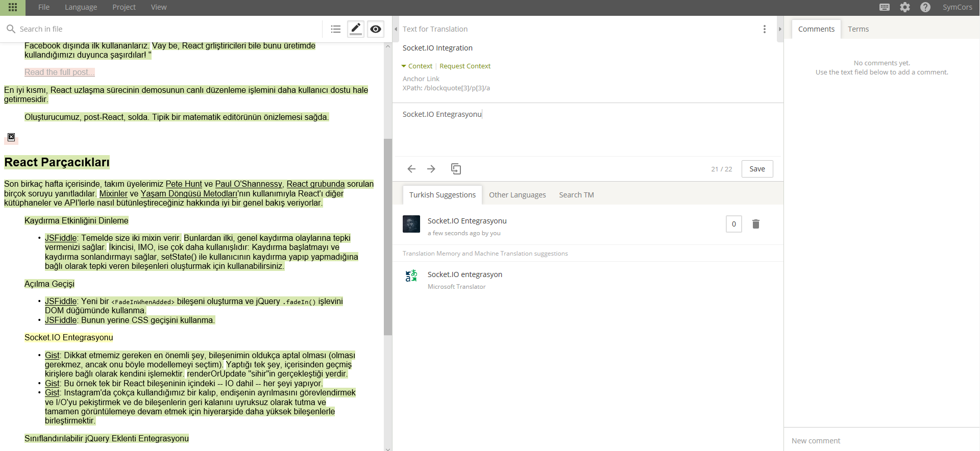The width and height of the screenshot is (980, 451).
Task: Select the Turkish Suggestions tab
Action: click(442, 195)
